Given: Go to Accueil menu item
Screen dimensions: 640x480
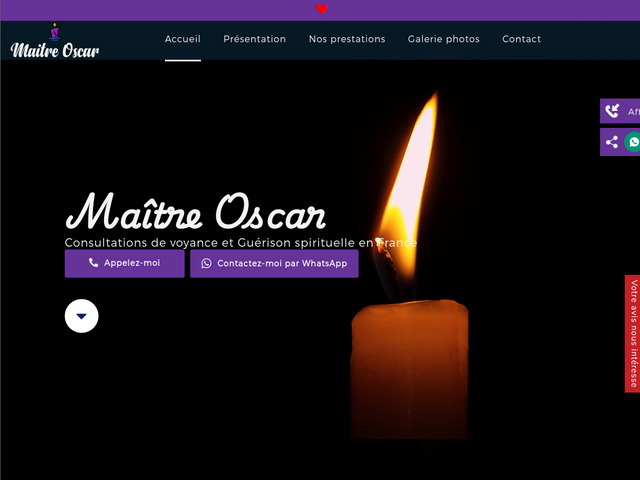Looking at the screenshot, I should [x=183, y=39].
